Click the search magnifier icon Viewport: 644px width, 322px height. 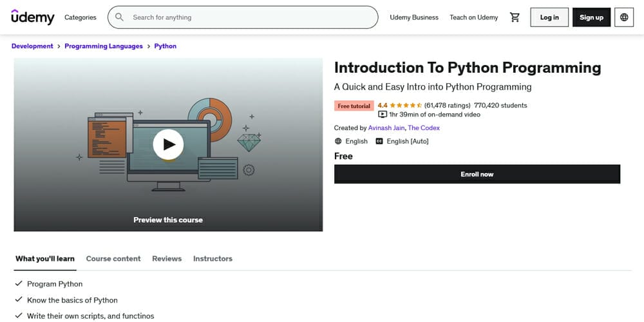coord(119,17)
